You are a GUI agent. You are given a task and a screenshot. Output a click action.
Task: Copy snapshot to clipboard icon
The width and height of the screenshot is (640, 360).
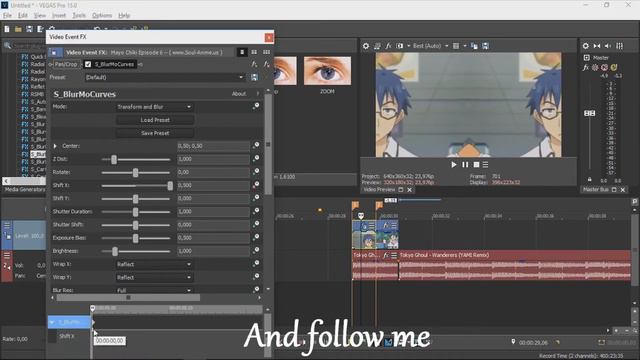coord(474,46)
